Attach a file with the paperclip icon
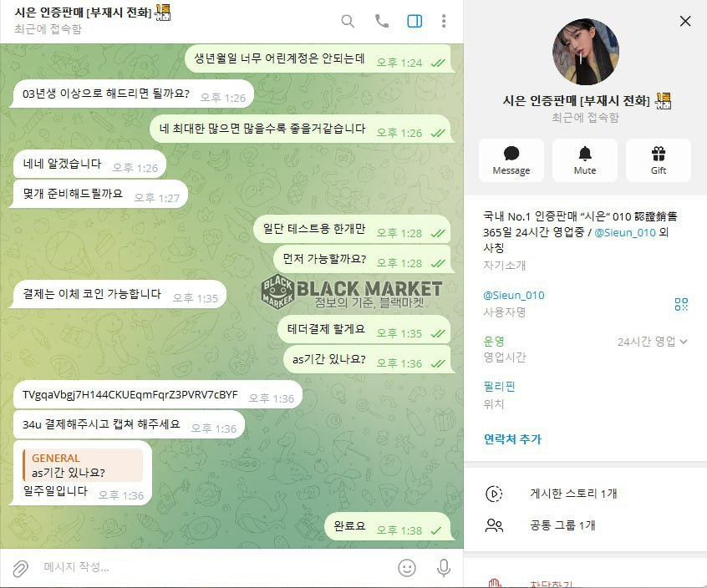Viewport: 707px width, 588px height. [20, 569]
